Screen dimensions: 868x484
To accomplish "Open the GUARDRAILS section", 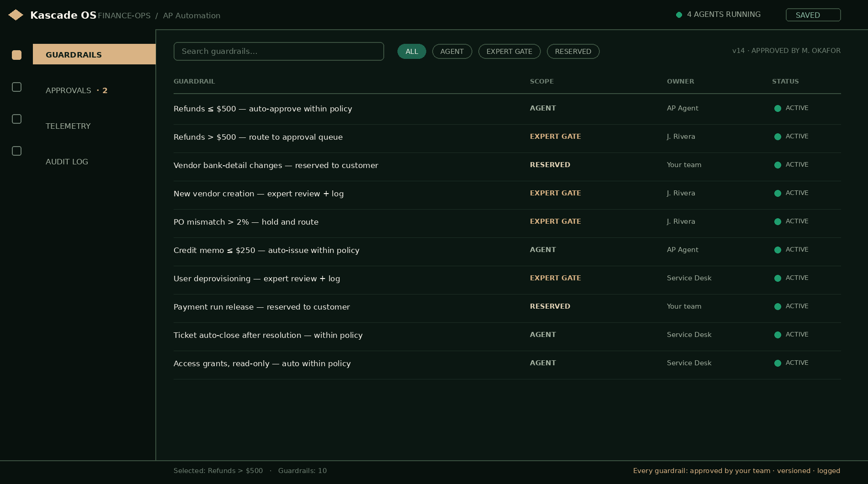I will pos(94,54).
